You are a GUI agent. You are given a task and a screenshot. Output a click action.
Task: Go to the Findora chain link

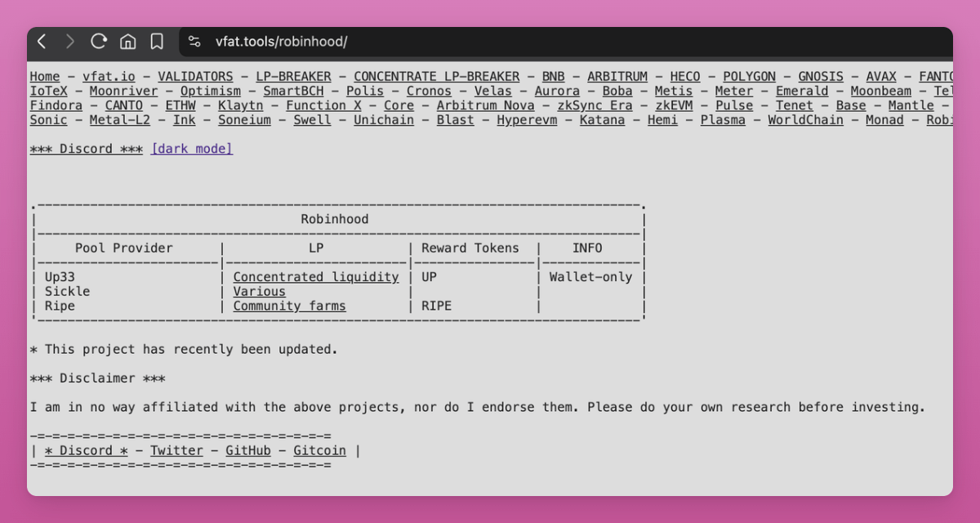[56, 106]
